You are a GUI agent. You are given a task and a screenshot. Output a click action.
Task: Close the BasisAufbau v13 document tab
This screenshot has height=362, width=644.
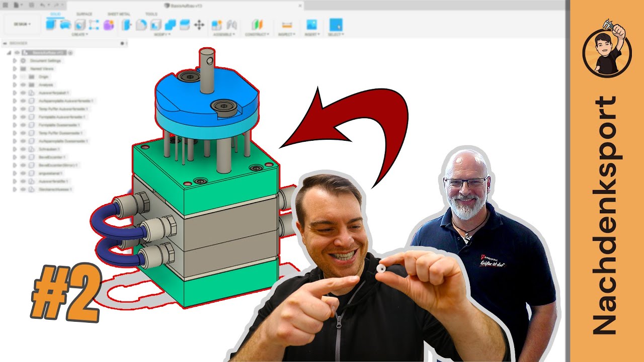(x=300, y=6)
